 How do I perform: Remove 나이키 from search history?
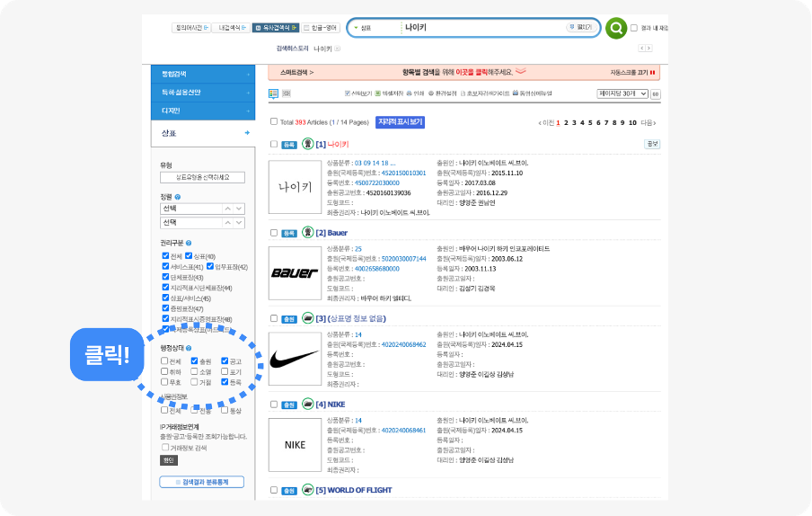click(x=337, y=49)
